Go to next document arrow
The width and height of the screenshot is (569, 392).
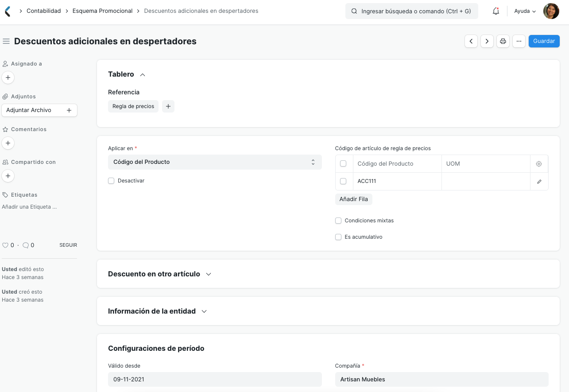(x=487, y=41)
